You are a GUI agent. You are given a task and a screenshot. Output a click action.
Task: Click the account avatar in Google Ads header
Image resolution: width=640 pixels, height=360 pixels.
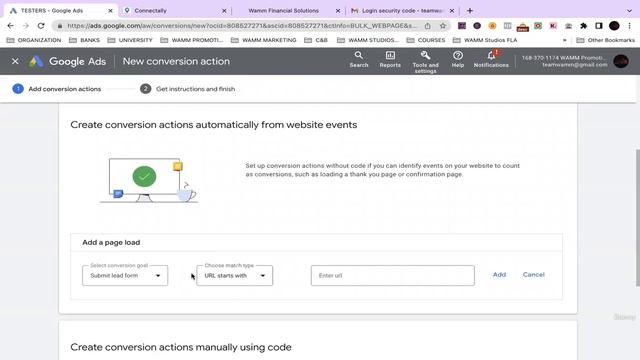tap(621, 61)
